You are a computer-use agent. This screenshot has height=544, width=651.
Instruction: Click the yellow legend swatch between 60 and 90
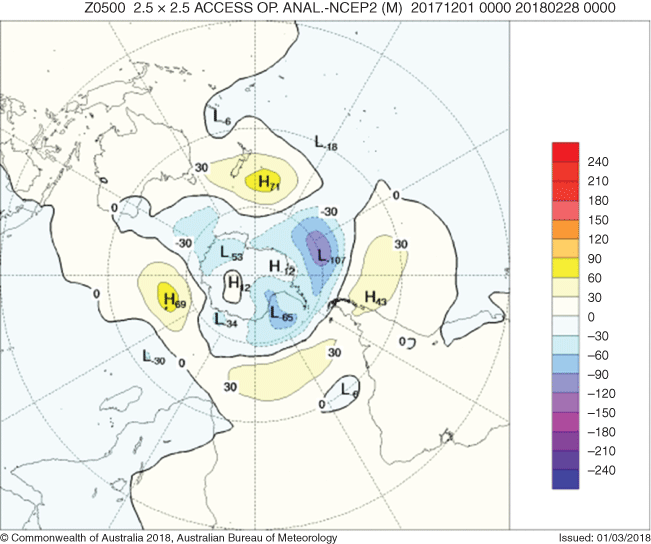tap(565, 267)
